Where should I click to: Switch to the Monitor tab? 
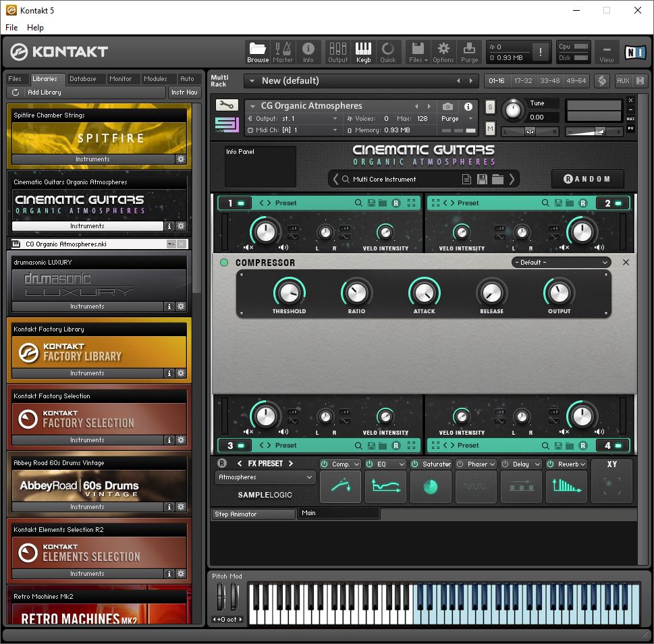coord(121,79)
